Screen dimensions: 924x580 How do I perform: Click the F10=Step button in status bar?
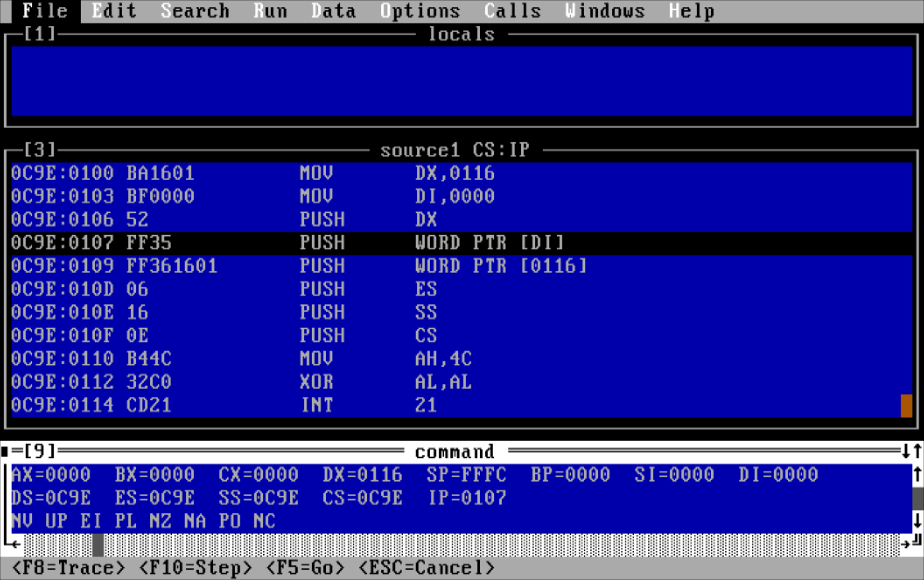pyautogui.click(x=195, y=568)
